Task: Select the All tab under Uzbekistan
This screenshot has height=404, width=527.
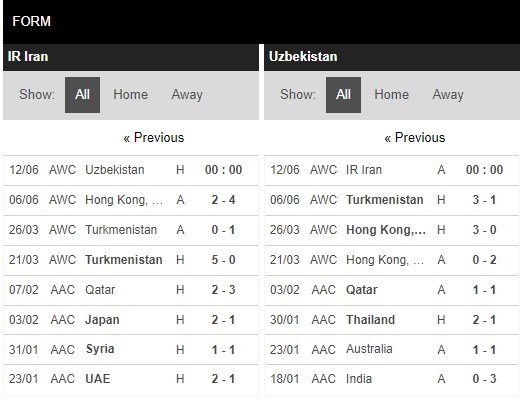Action: click(x=343, y=95)
